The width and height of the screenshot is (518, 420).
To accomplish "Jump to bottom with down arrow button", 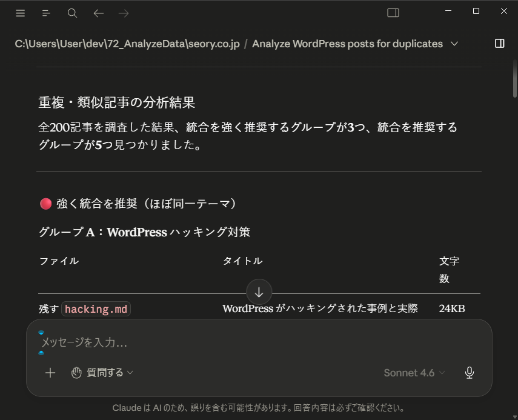I will [259, 292].
